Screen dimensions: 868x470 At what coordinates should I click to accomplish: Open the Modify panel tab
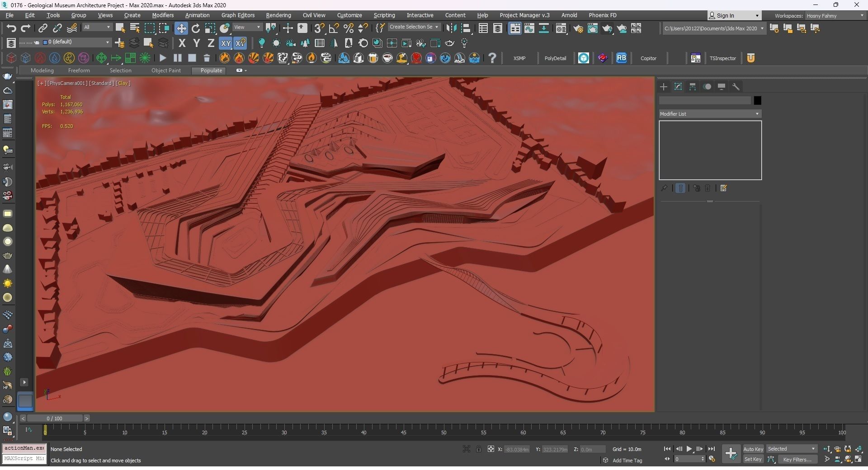pos(678,87)
